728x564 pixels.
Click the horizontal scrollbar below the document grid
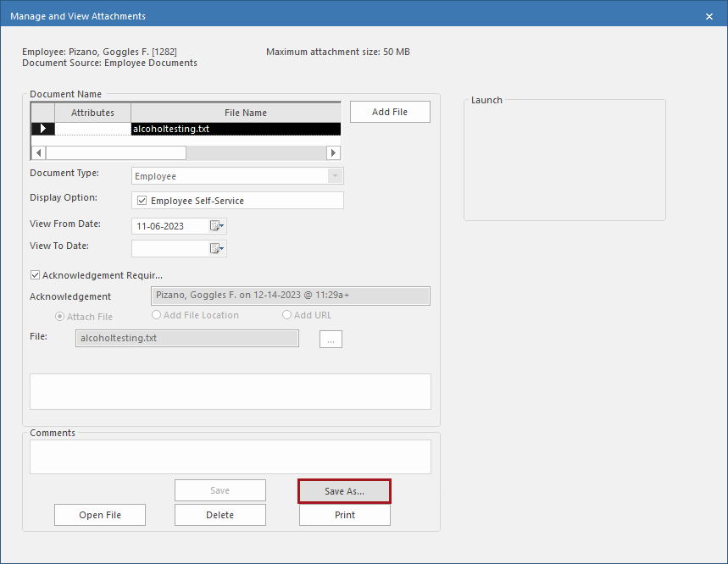coord(116,152)
